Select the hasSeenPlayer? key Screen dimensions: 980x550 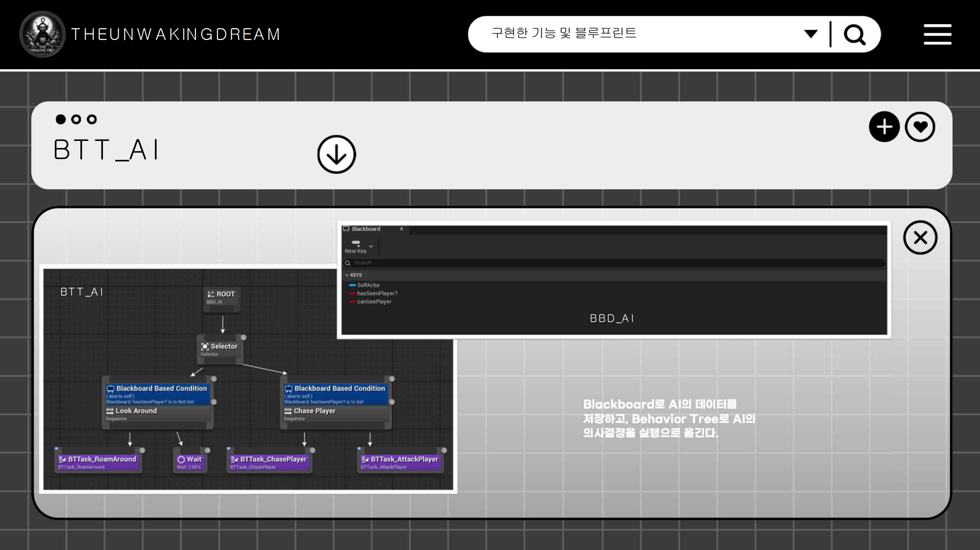pos(377,294)
